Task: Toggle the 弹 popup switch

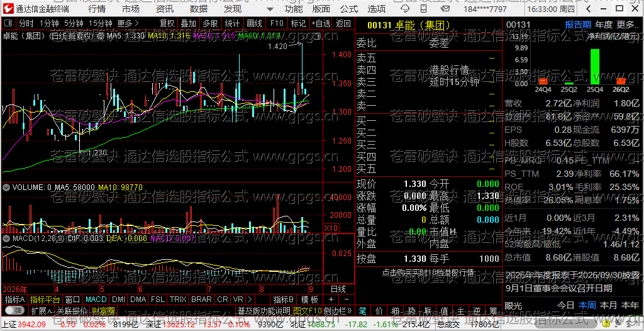Action: (15, 310)
